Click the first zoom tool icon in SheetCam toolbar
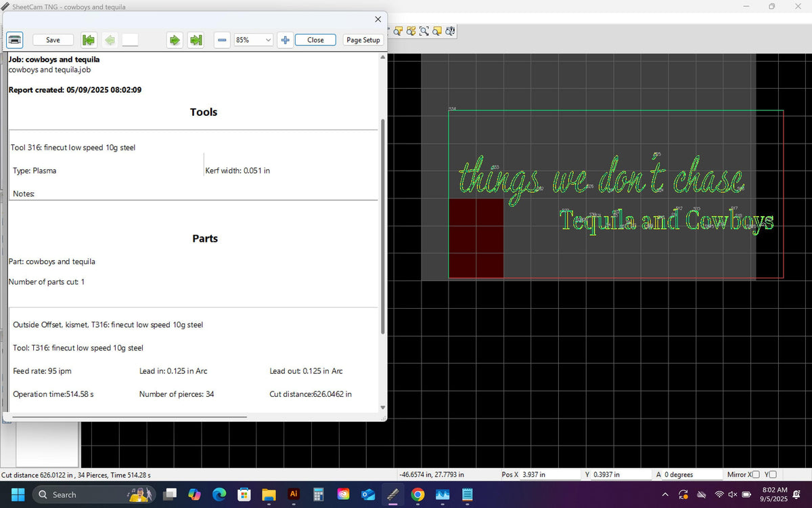The image size is (812, 508). coord(399,31)
